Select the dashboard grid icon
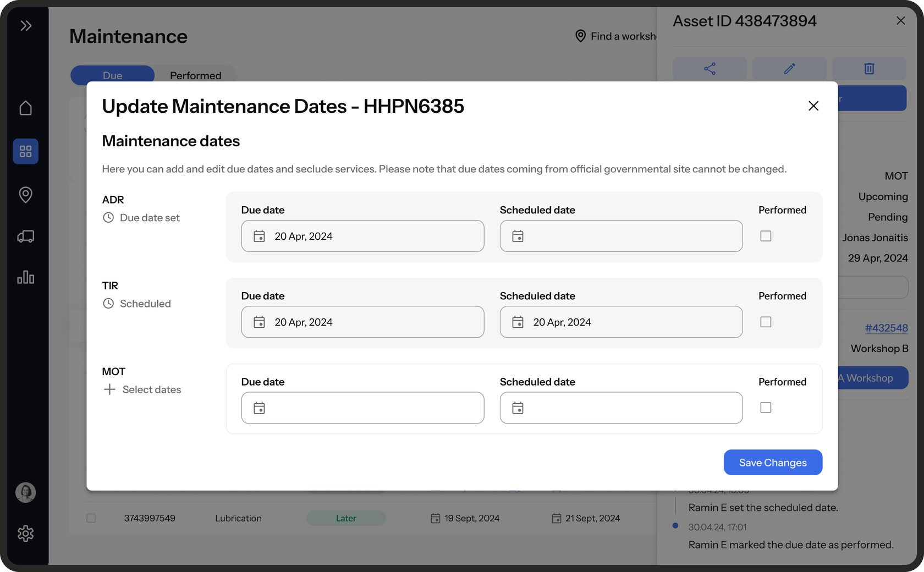 point(26,151)
